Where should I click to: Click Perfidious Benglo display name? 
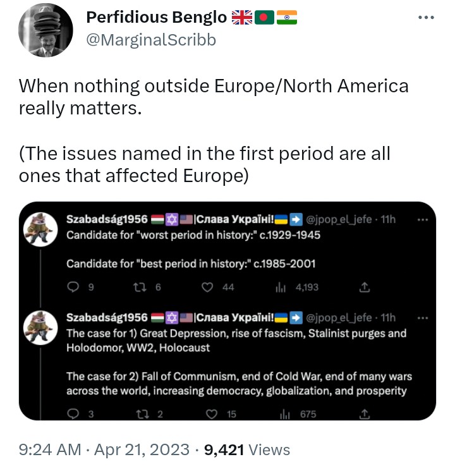[157, 17]
